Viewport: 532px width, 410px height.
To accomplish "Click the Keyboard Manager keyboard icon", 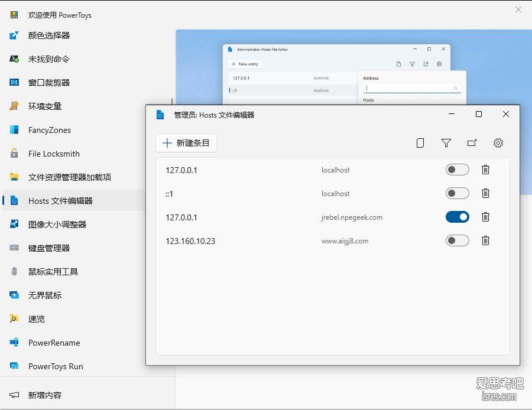I will click(14, 248).
